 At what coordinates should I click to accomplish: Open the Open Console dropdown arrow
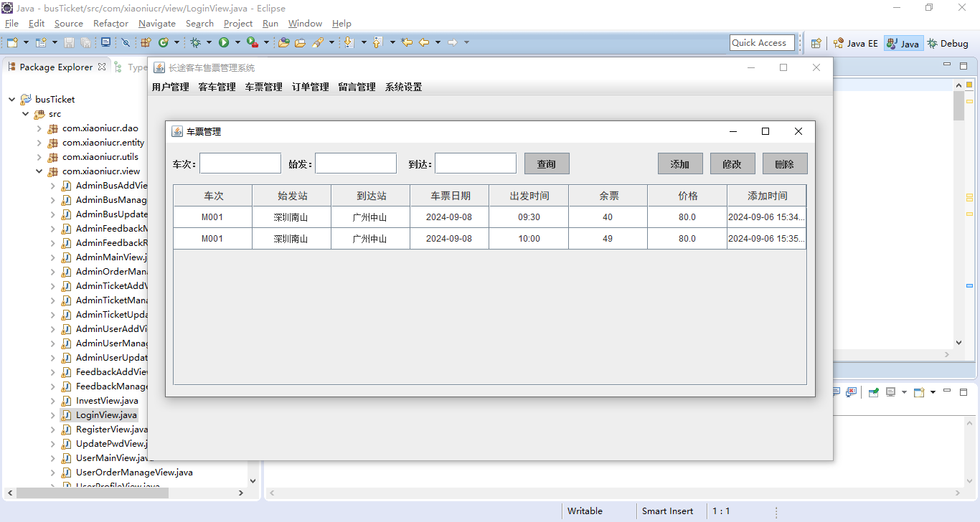[x=933, y=392]
